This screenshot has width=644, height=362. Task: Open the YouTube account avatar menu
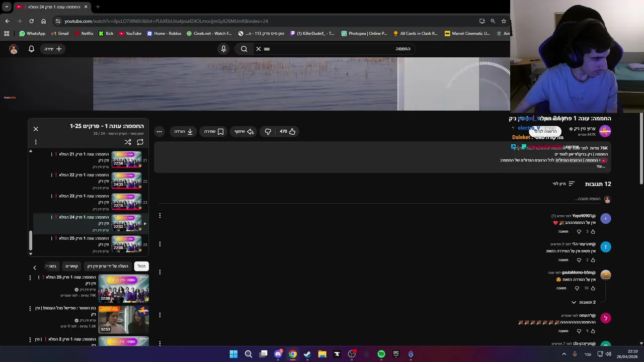tap(14, 49)
